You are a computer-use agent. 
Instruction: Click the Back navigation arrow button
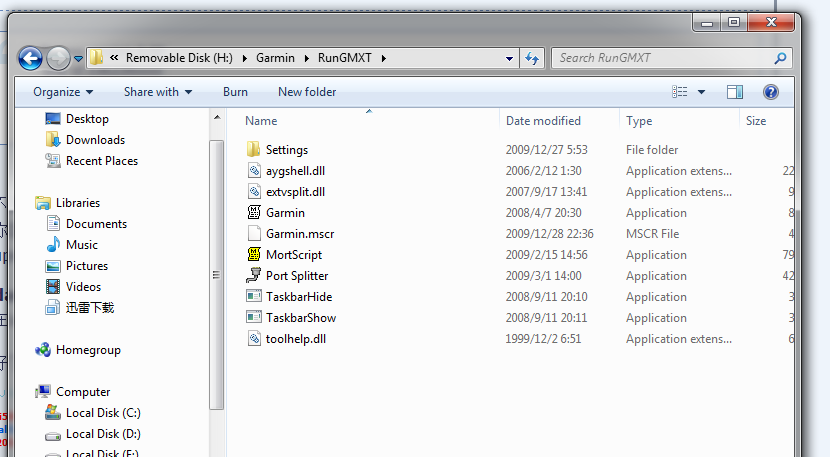pyautogui.click(x=31, y=58)
